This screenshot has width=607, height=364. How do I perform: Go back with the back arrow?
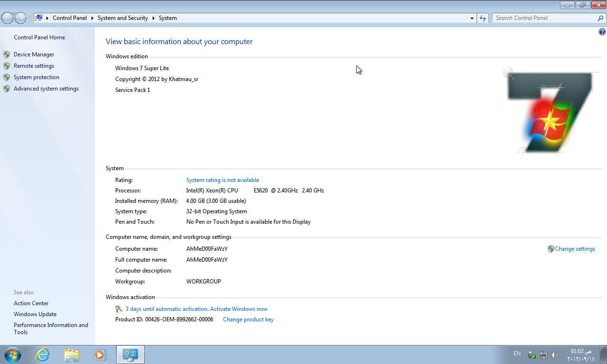tap(8, 18)
